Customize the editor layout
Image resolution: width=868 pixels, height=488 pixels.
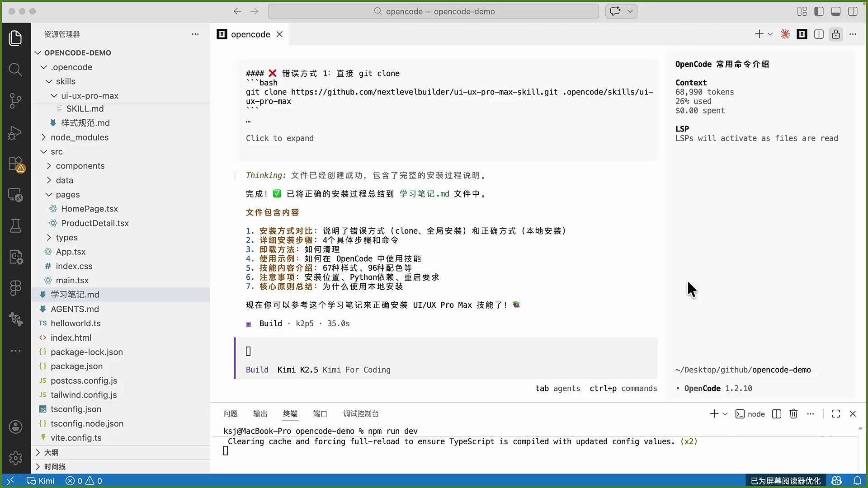[x=802, y=11]
